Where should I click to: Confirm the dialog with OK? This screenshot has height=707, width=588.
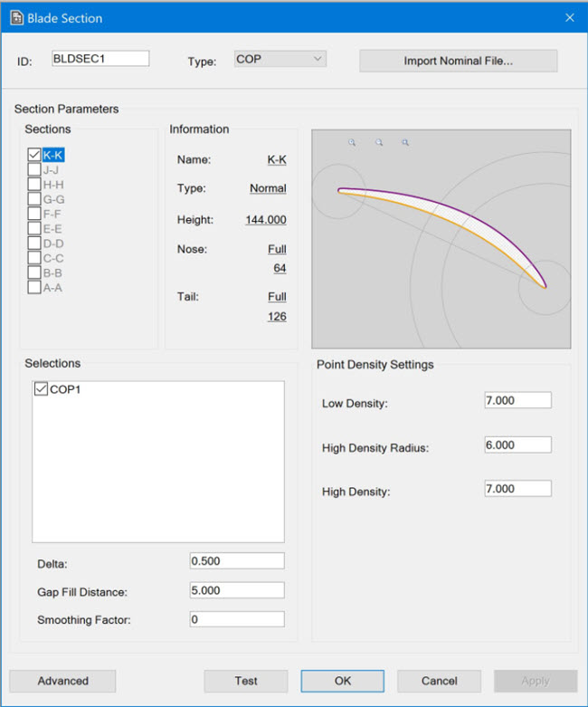342,681
